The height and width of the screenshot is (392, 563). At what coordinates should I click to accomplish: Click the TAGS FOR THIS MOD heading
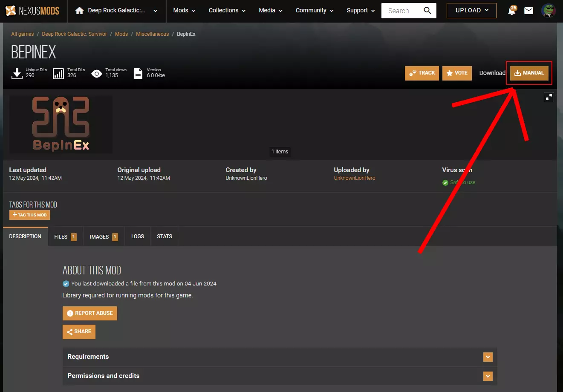tap(33, 205)
